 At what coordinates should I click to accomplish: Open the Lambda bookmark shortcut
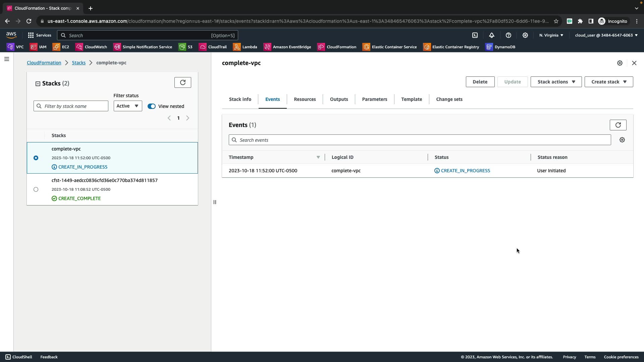point(245,47)
